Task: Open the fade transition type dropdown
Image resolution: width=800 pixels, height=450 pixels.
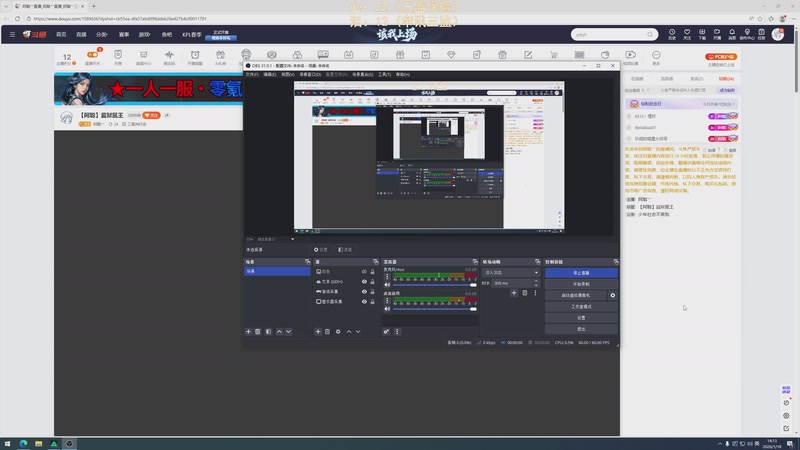Action: tap(511, 272)
